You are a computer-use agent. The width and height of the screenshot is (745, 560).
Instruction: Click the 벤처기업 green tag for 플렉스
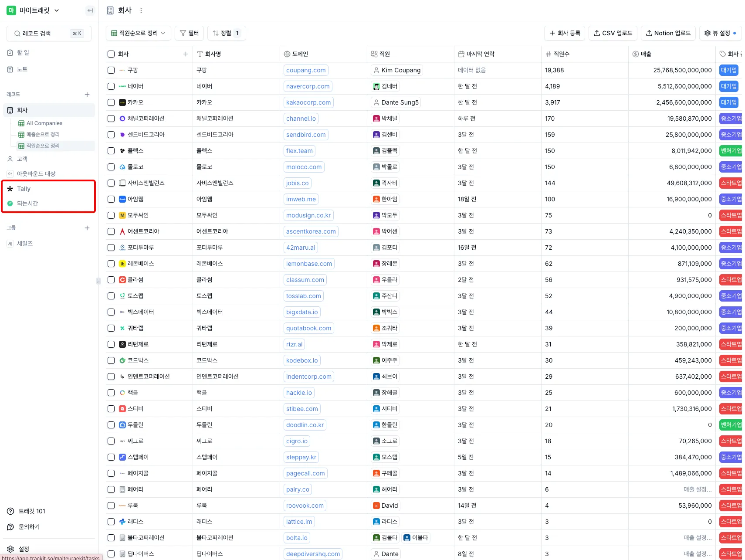731,151
